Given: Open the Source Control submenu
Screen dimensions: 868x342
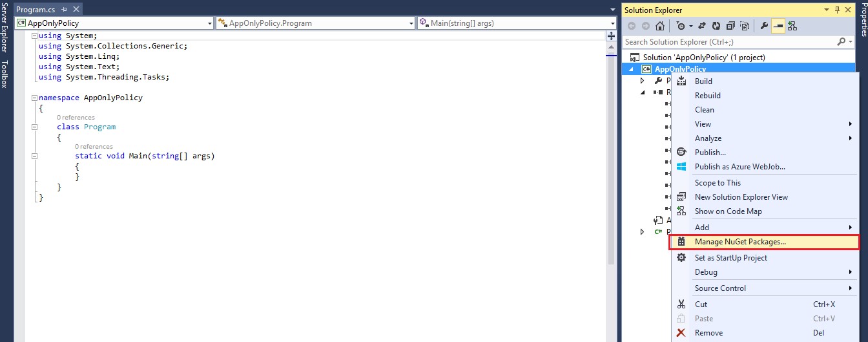Looking at the screenshot, I should (x=765, y=288).
